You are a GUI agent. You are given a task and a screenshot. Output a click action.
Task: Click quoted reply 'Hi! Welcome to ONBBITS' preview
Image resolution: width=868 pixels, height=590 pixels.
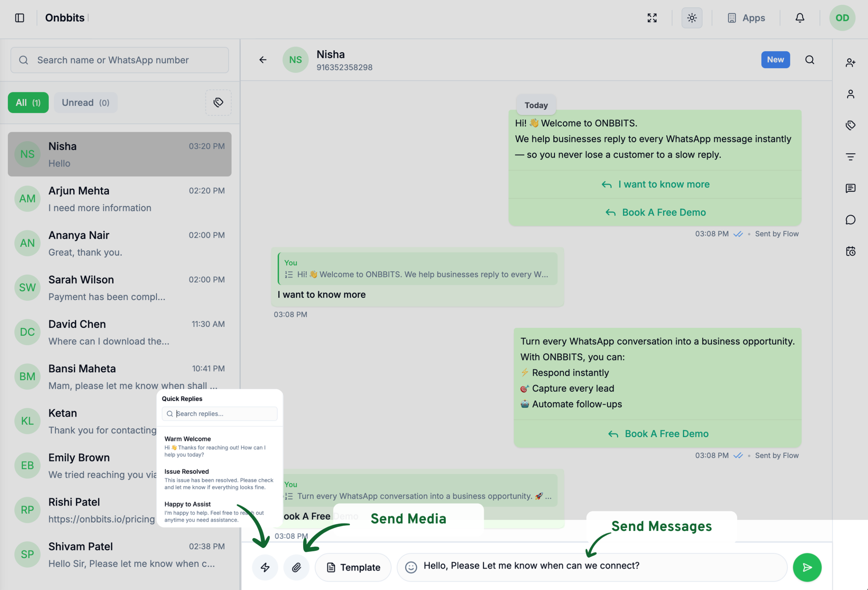pos(418,269)
